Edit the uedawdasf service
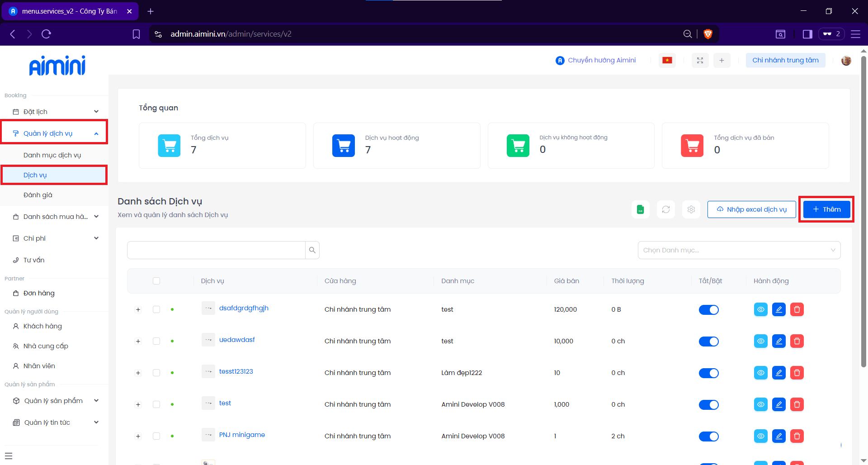 click(778, 342)
